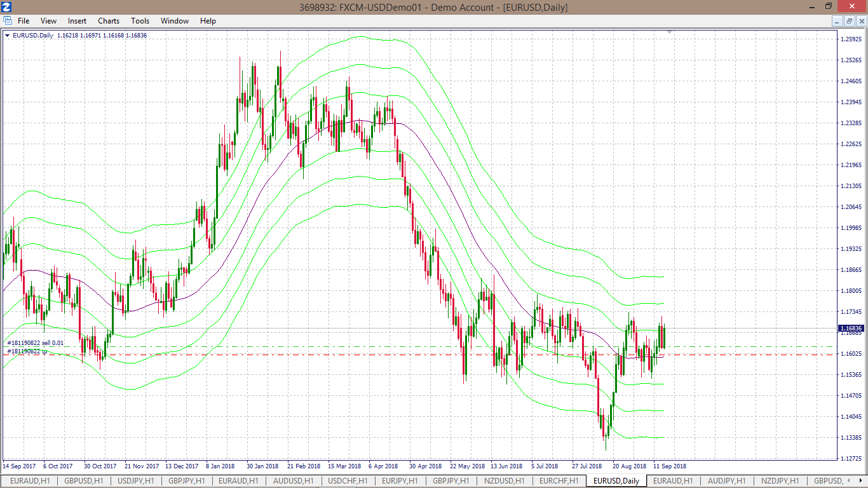The height and width of the screenshot is (488, 868).
Task: Open the Tools menu
Action: 140,21
